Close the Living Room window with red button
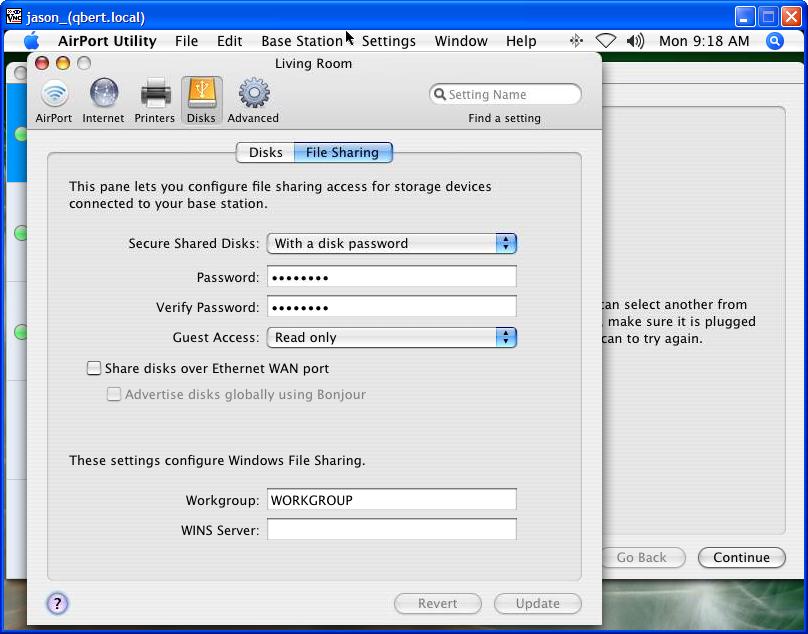The width and height of the screenshot is (808, 634). pyautogui.click(x=42, y=63)
